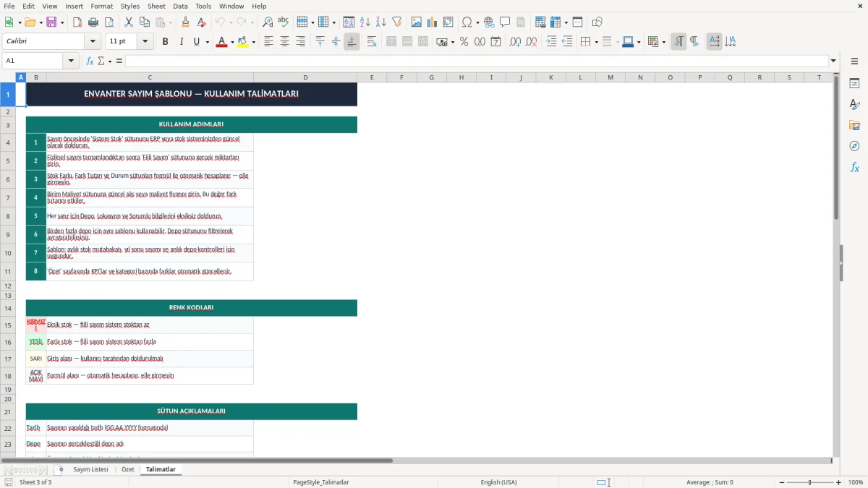Viewport: 868px width, 488px height.
Task: Click the Insert Chart icon
Action: [x=433, y=22]
